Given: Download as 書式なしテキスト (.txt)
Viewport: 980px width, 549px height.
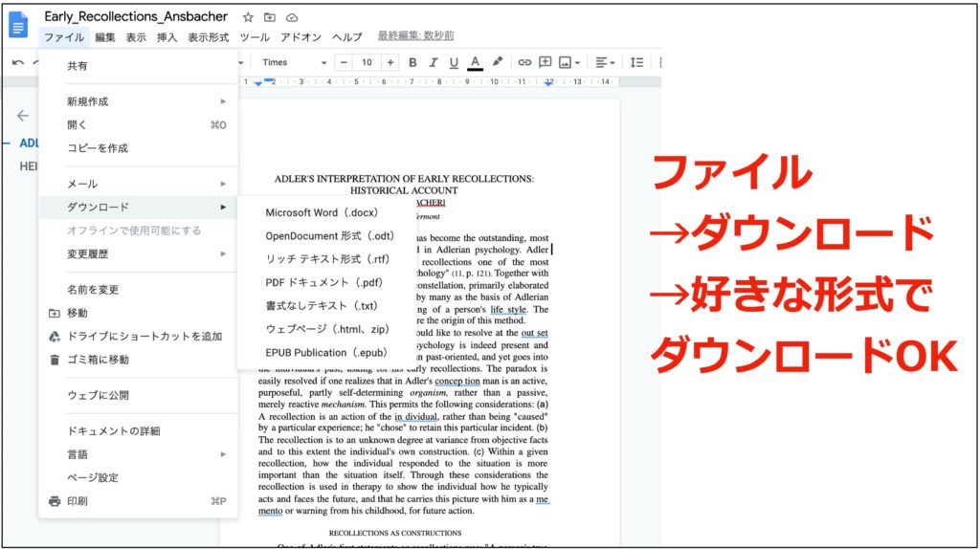Looking at the screenshot, I should pyautogui.click(x=326, y=306).
